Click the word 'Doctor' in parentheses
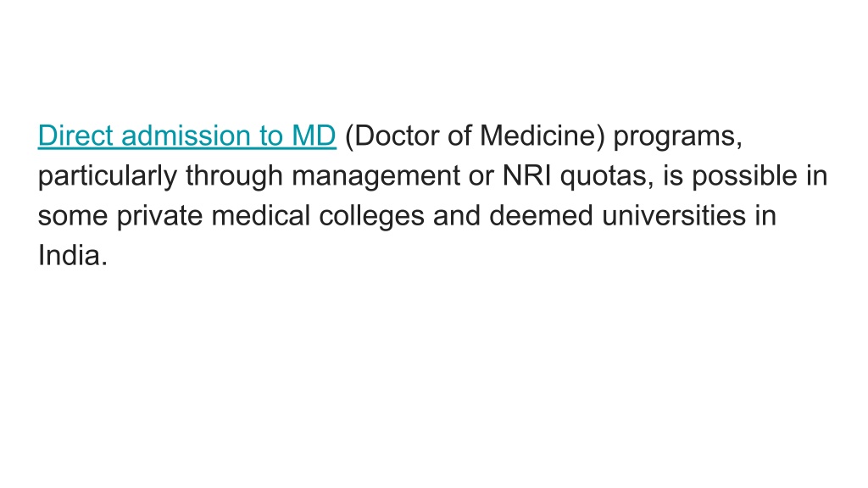This screenshot has height=488, width=868. (397, 136)
